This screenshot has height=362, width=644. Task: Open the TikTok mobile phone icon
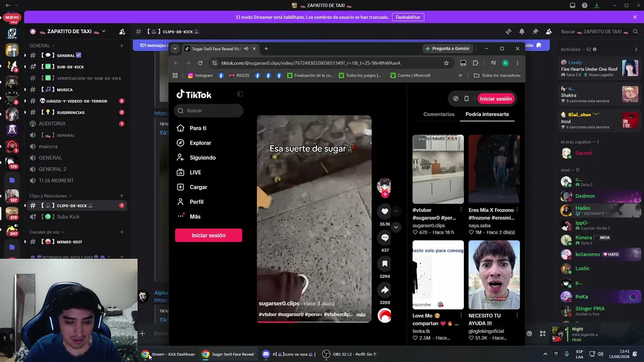pos(466,99)
